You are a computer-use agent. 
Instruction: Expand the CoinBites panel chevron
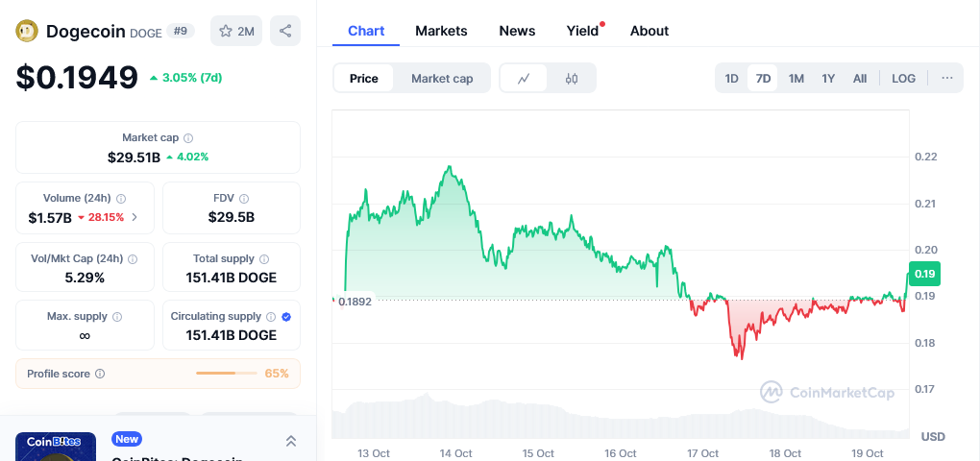(290, 441)
